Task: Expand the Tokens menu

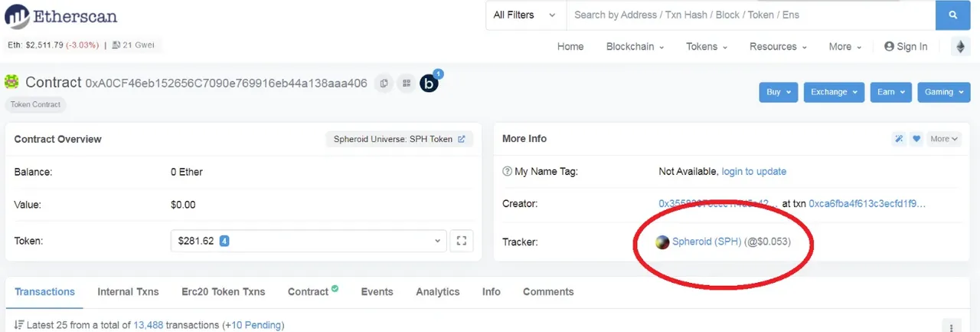Action: [707, 47]
